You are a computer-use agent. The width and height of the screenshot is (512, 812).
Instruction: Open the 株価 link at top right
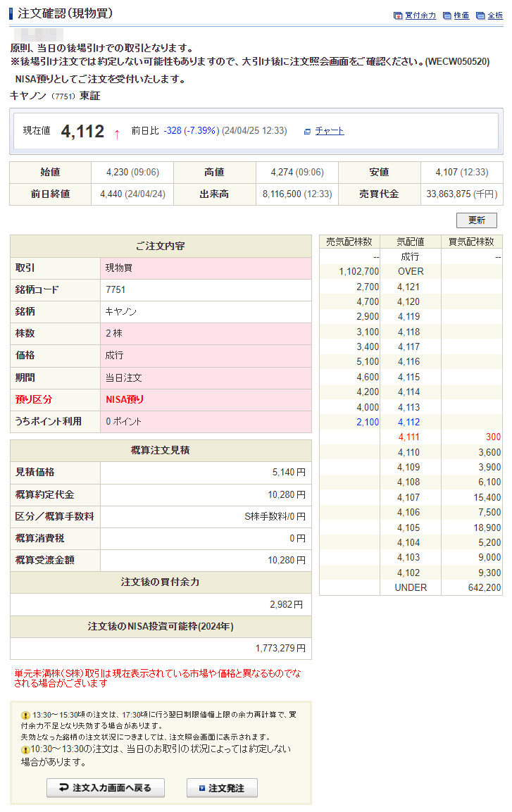461,15
